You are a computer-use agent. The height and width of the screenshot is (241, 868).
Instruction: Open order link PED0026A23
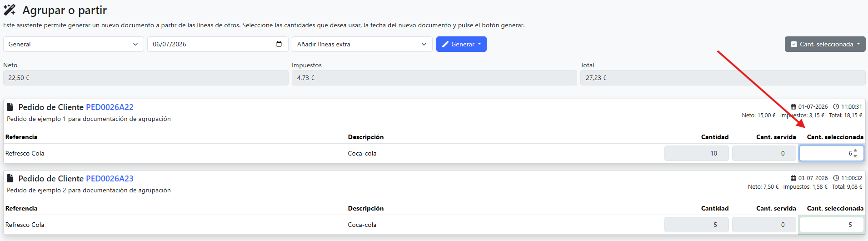pyautogui.click(x=110, y=179)
